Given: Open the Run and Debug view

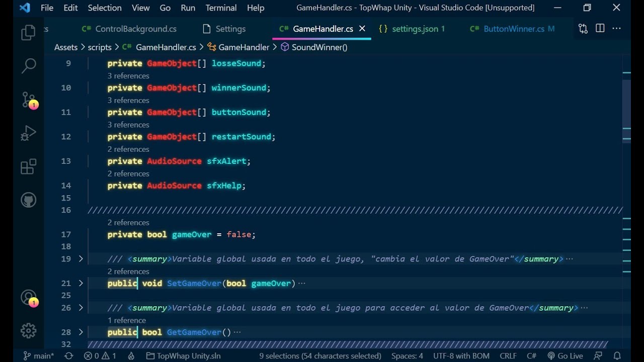Looking at the screenshot, I should (x=29, y=133).
